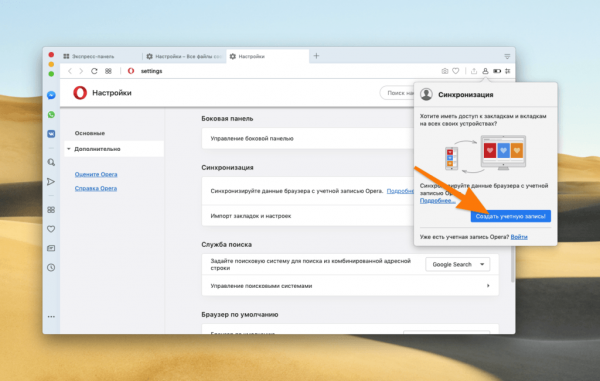Open the WhatsApp sidebar icon
Screen dimensions: 600x381
point(51,114)
